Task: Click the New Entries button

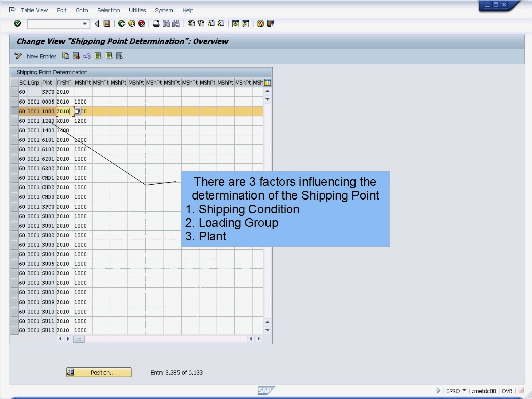Action: (x=41, y=56)
